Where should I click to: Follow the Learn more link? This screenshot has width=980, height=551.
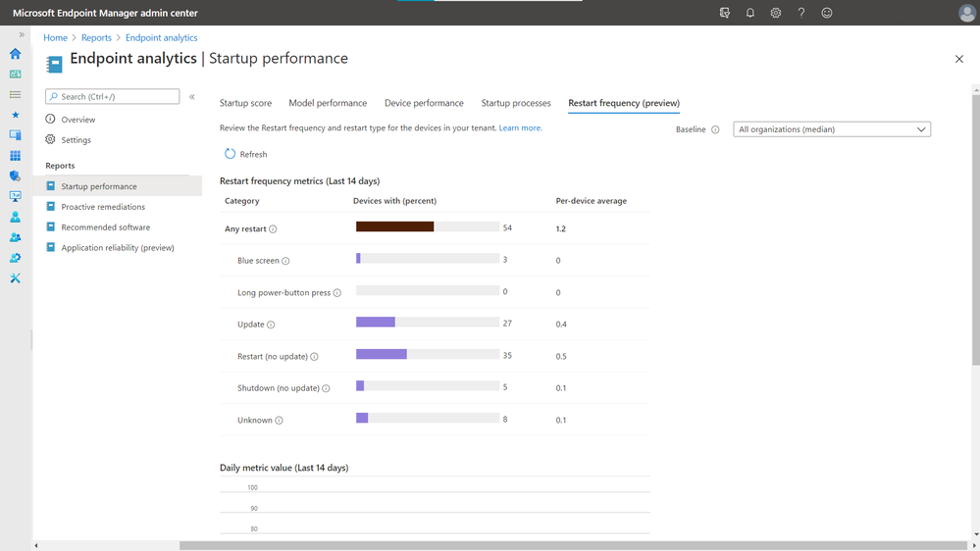pyautogui.click(x=520, y=127)
